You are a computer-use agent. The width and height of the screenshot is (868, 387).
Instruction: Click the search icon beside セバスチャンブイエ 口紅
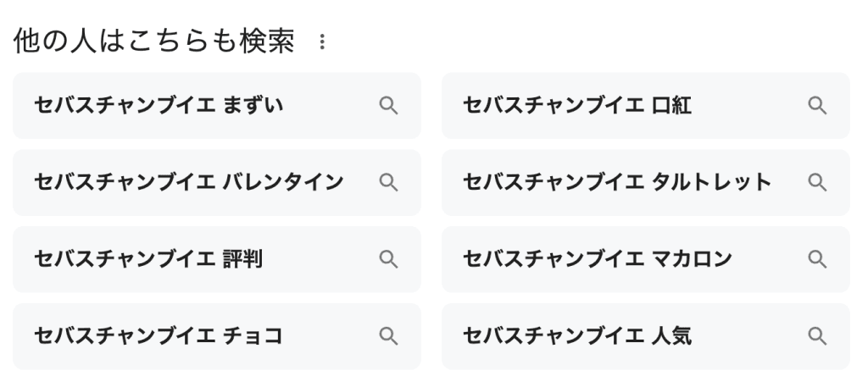817,106
